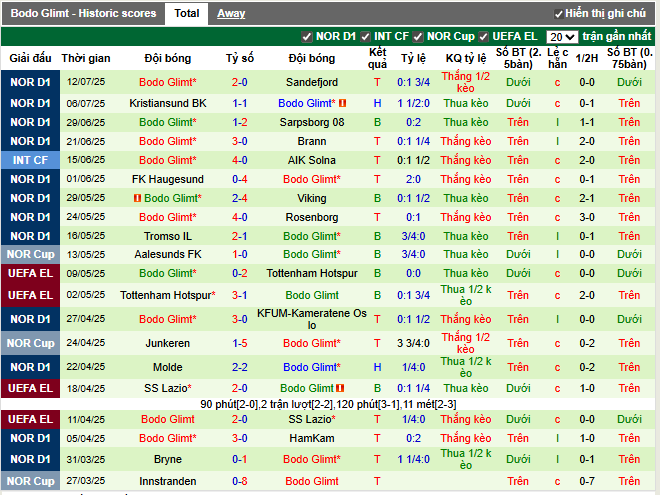Open Brann team link
The height and width of the screenshot is (495, 660).
tap(312, 141)
